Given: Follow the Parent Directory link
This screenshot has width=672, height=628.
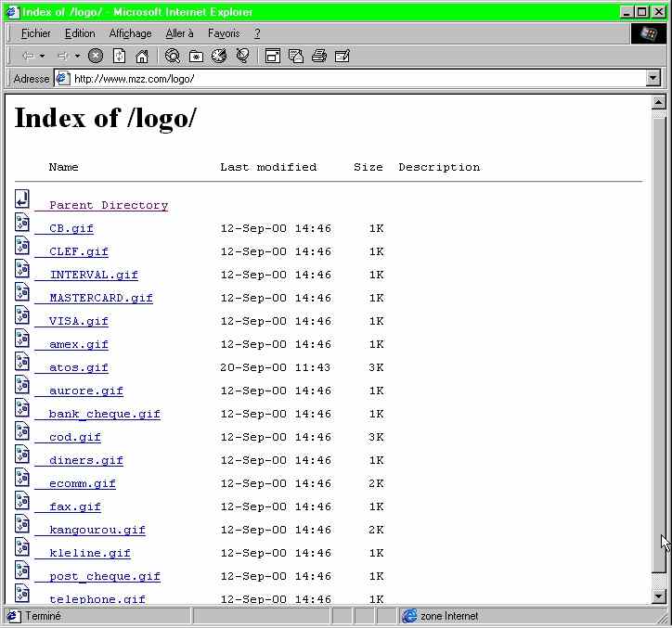Looking at the screenshot, I should [x=109, y=205].
